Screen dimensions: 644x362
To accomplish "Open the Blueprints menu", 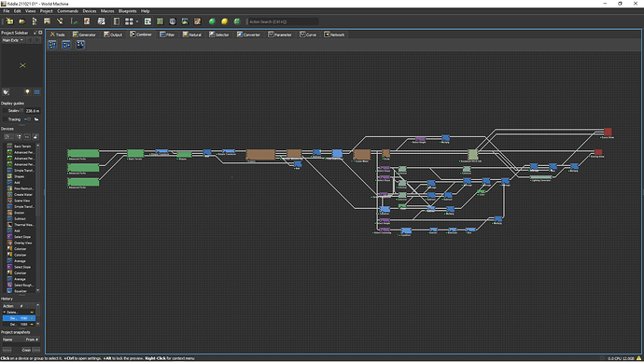I will 127,11.
